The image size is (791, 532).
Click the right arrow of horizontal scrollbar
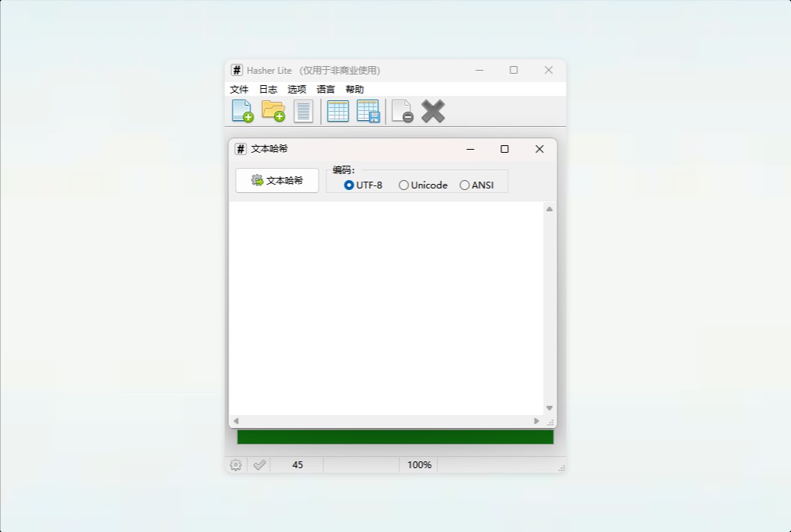(536, 420)
